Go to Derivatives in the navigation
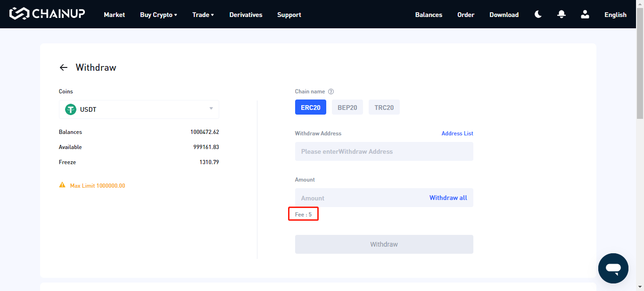644x291 pixels. tap(246, 15)
